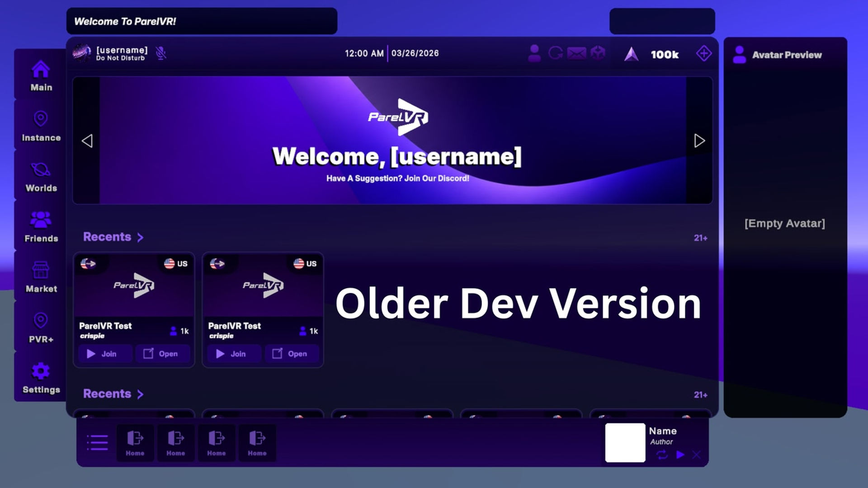Open the hamburger list menu in bottom bar
Image resolution: width=868 pixels, height=488 pixels.
click(x=97, y=443)
